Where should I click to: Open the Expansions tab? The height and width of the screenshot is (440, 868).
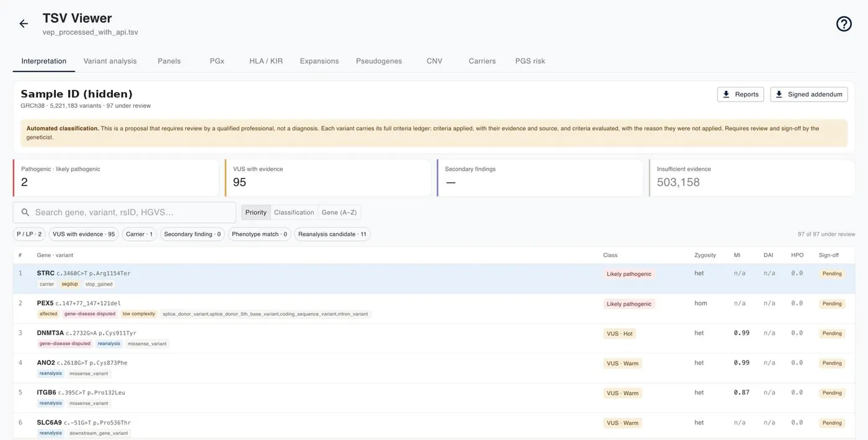click(319, 61)
